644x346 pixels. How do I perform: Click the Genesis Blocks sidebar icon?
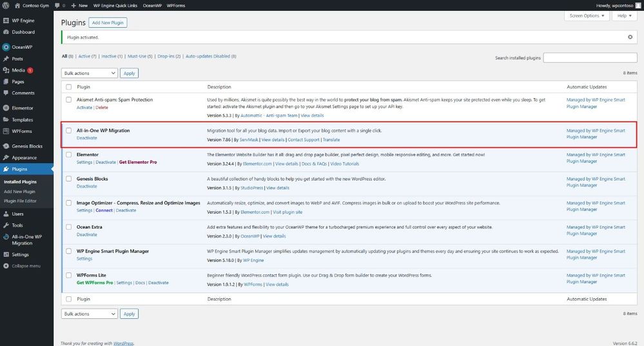pyautogui.click(x=6, y=146)
